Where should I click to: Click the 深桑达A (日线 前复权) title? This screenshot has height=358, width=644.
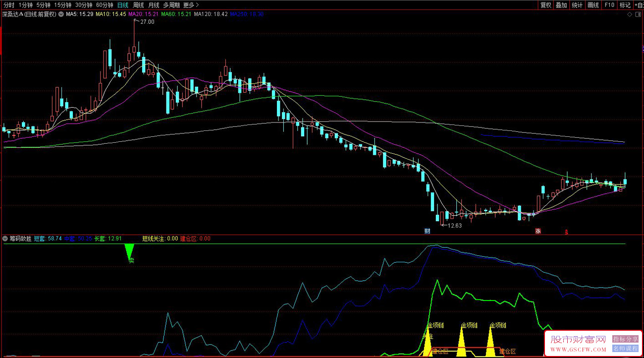coord(29,14)
